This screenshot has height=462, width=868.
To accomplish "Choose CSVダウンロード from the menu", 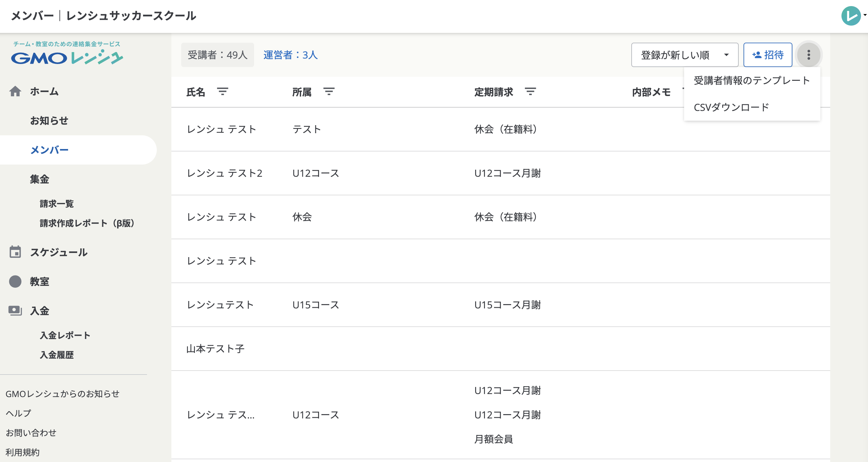I will (x=731, y=107).
